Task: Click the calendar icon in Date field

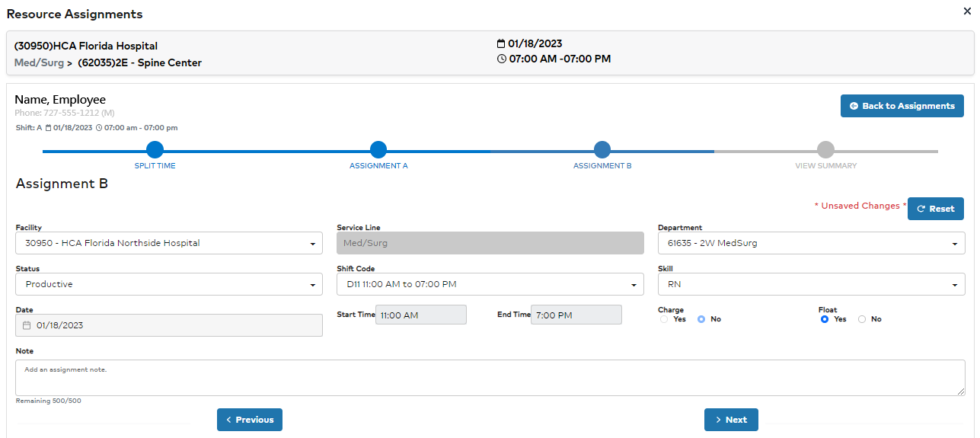Action: 27,325
